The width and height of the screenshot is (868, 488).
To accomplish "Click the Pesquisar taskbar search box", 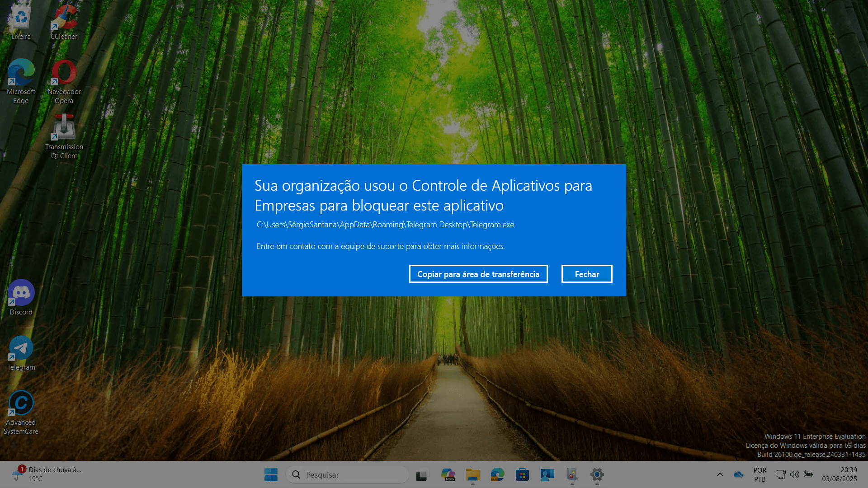I will tap(347, 474).
